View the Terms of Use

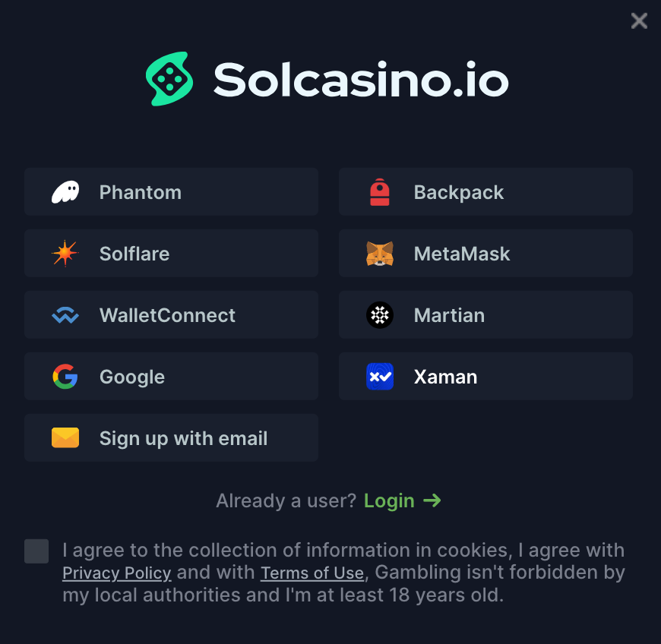(x=312, y=573)
